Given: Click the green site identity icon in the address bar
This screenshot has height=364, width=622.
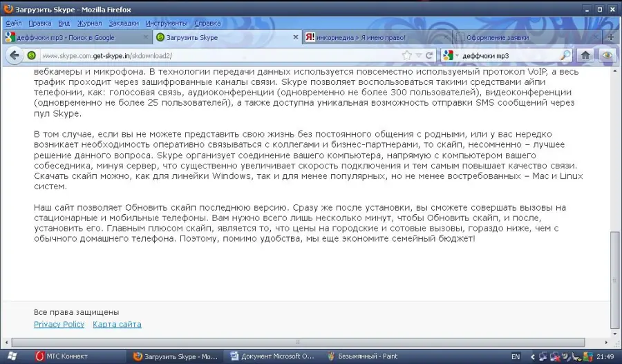Looking at the screenshot, I should (x=32, y=55).
